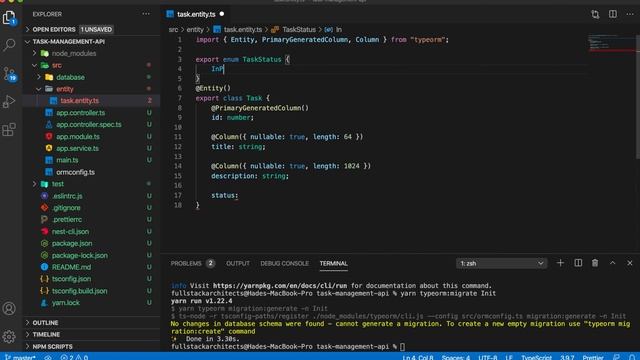Maximize the panel with up chevron
This screenshot has width=640, height=360.
click(613, 263)
